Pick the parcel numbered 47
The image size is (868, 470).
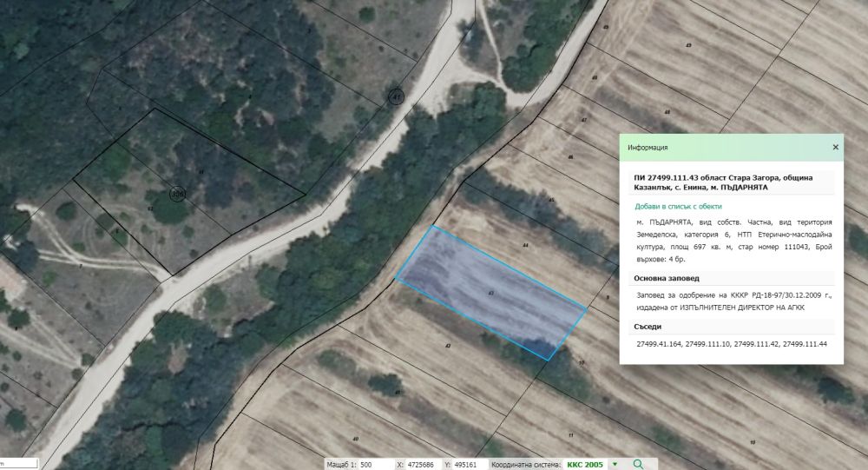click(584, 120)
